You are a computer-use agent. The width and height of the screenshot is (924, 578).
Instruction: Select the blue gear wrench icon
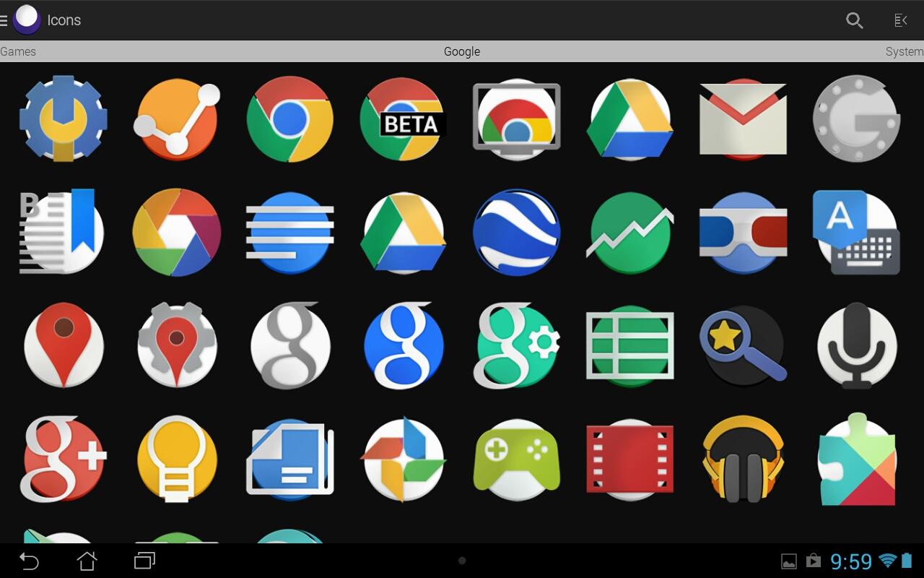point(64,118)
